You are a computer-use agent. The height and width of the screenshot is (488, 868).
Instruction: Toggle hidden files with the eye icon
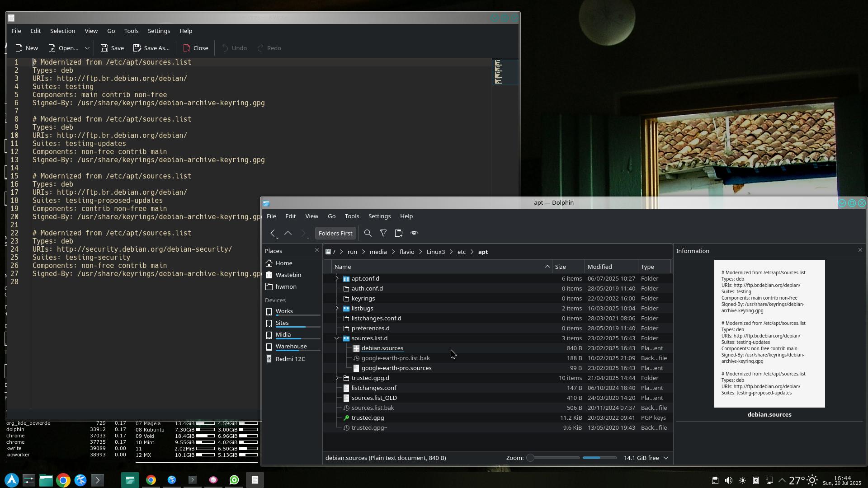414,233
